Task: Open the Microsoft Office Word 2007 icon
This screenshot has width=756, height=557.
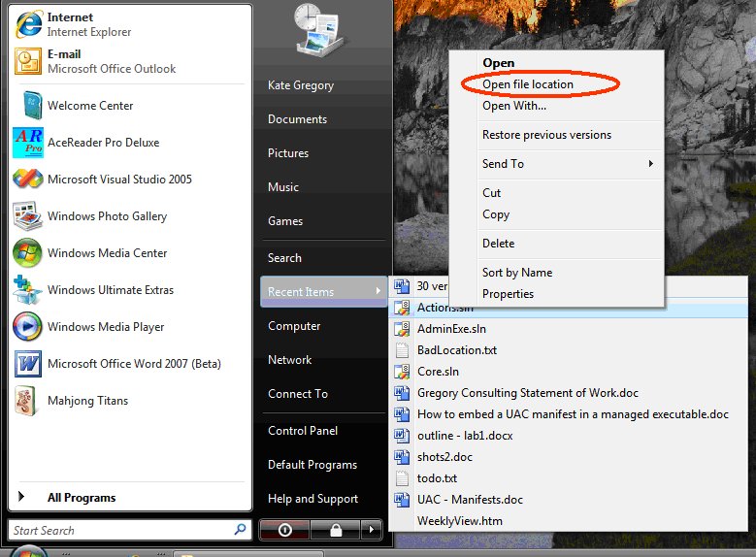Action: 27,364
